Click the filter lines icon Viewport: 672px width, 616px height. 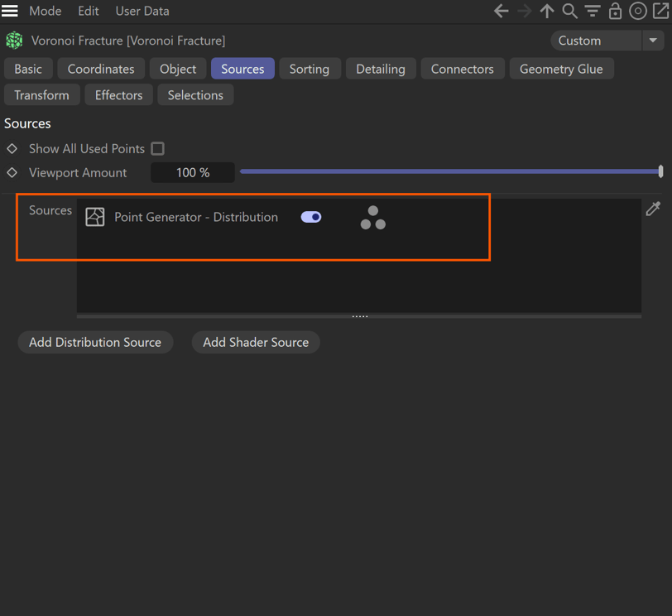[593, 11]
